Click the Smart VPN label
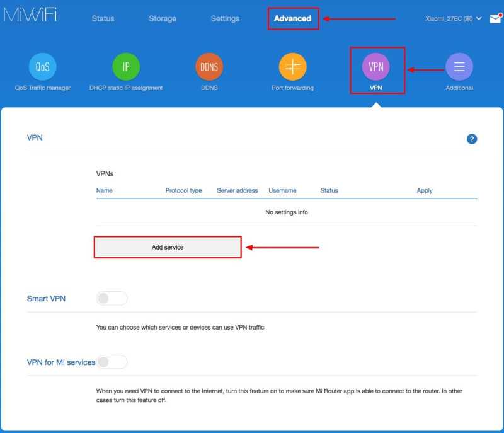 pos(46,299)
